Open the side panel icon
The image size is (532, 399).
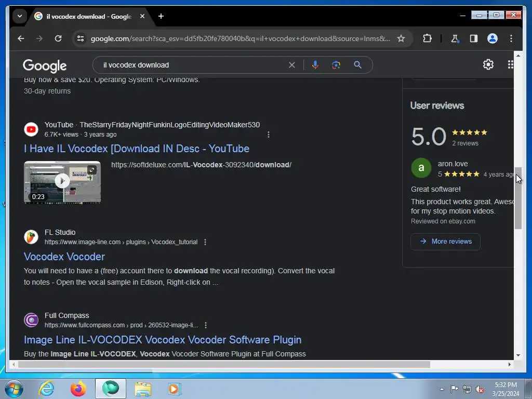click(474, 38)
